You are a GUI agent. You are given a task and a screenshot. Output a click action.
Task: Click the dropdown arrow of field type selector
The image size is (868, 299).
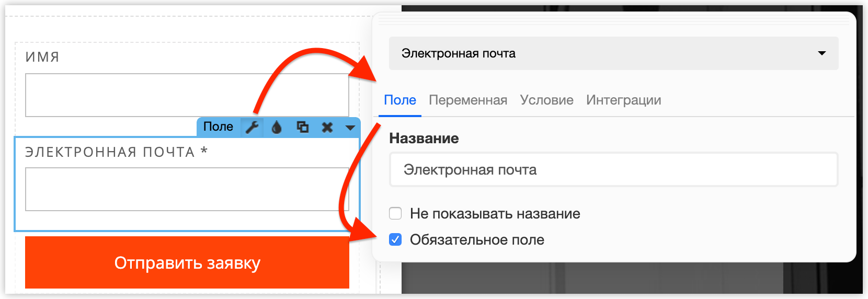click(822, 53)
